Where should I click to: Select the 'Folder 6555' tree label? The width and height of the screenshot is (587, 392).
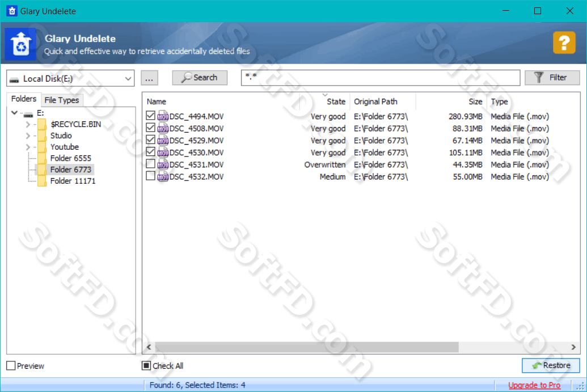click(71, 158)
